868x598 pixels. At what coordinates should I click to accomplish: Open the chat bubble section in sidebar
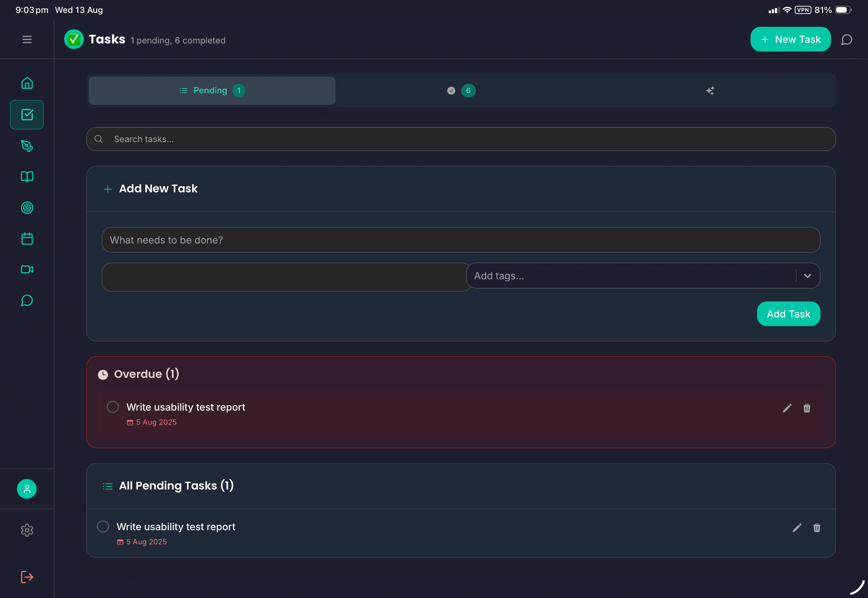[27, 300]
